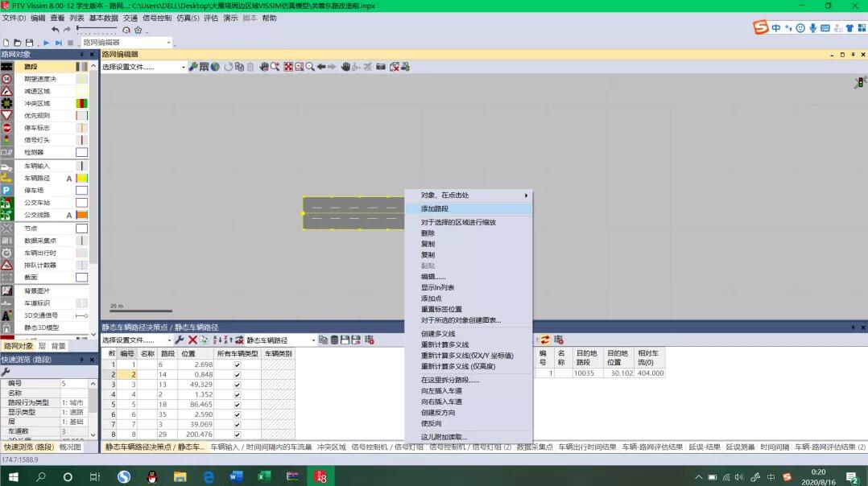The width and height of the screenshot is (868, 486).
Task: Click the Windows Start button
Action: tap(13, 476)
